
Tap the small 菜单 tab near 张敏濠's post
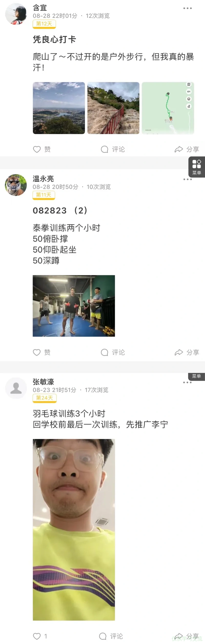[197, 376]
